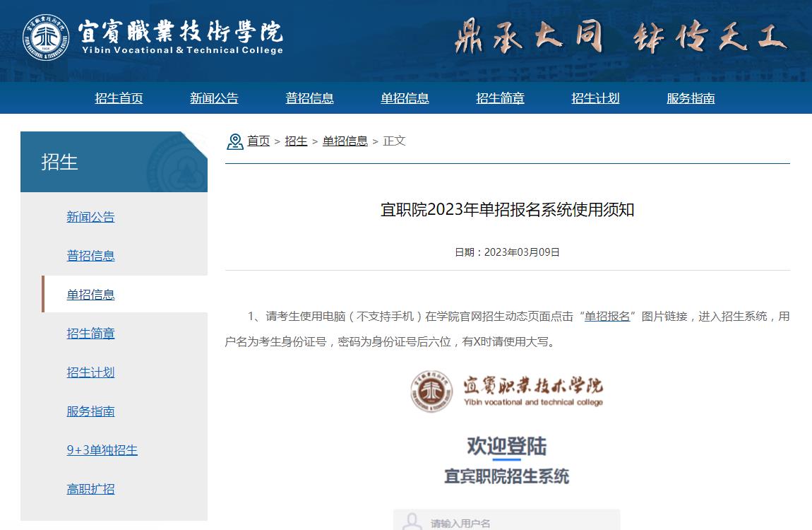This screenshot has height=530, width=812.
Task: Click the article title 宜职院2023年单招报名系统使用须知
Action: coord(508,209)
